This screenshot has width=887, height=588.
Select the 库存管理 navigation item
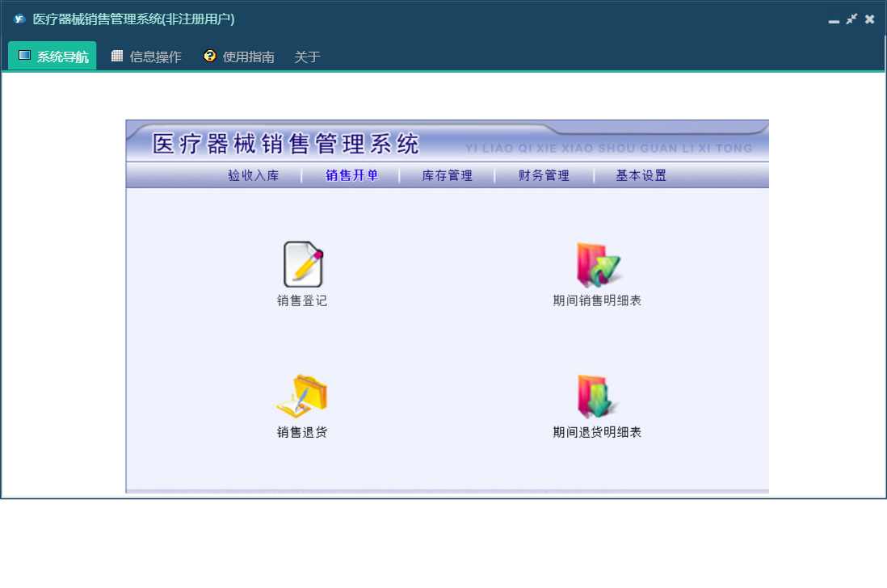point(447,175)
